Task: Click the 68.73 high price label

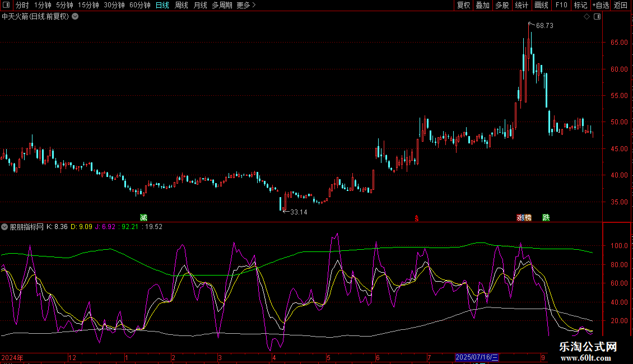Action: (544, 26)
